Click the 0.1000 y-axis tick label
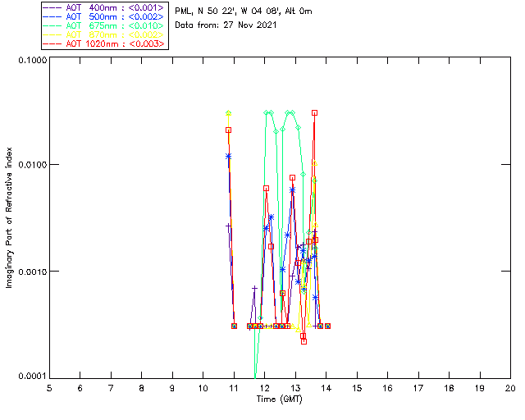This screenshot has height=420, width=525. pyautogui.click(x=30, y=62)
